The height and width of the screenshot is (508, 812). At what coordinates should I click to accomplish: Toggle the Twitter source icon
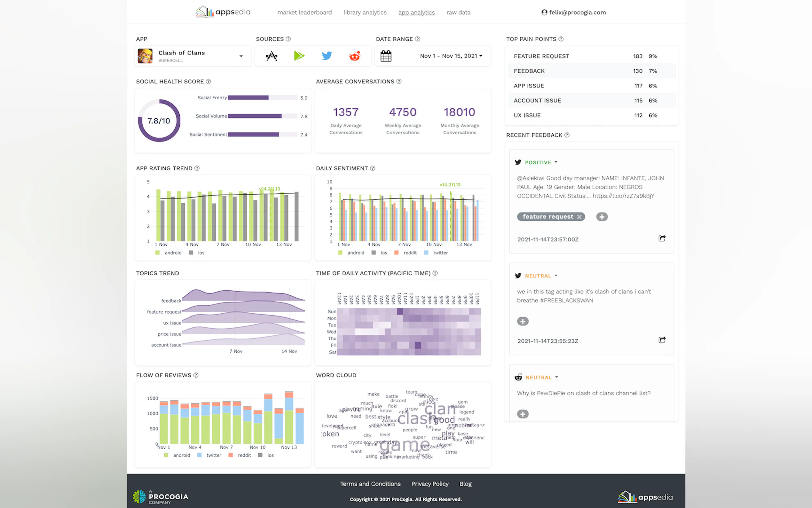[327, 56]
